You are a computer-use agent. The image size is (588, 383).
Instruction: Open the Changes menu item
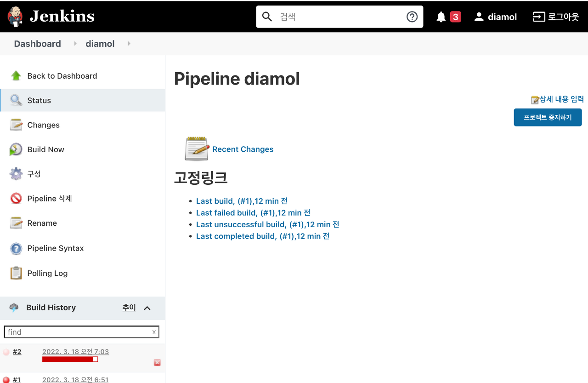pyautogui.click(x=43, y=125)
